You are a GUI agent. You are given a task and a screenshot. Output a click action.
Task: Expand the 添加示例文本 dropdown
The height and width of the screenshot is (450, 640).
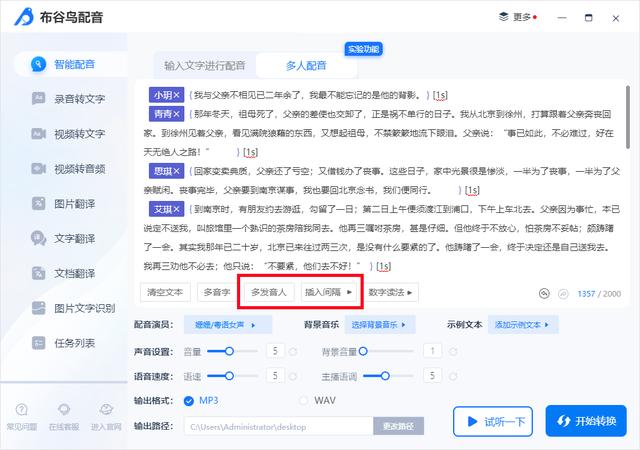522,325
